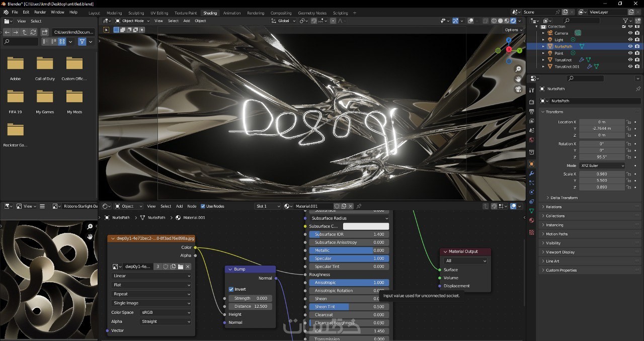Click the Options button in viewport
This screenshot has height=341, width=644.
[x=513, y=30]
